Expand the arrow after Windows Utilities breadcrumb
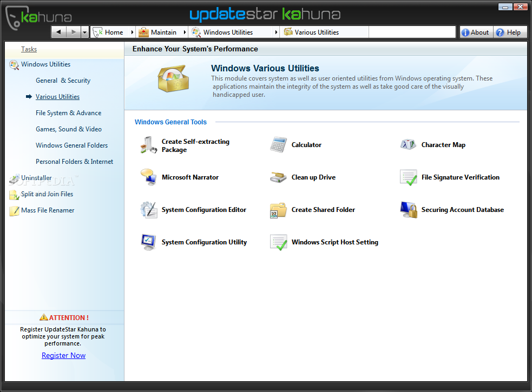This screenshot has width=532, height=392. pyautogui.click(x=276, y=32)
